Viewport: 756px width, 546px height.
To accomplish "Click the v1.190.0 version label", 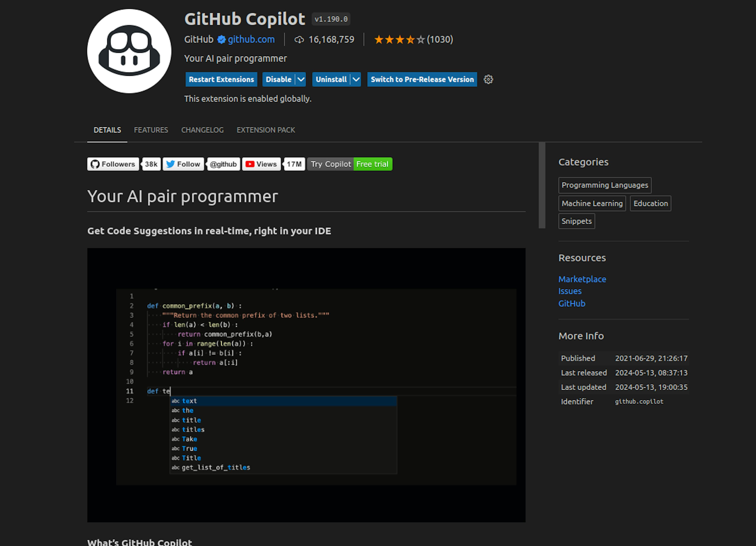I will [331, 19].
